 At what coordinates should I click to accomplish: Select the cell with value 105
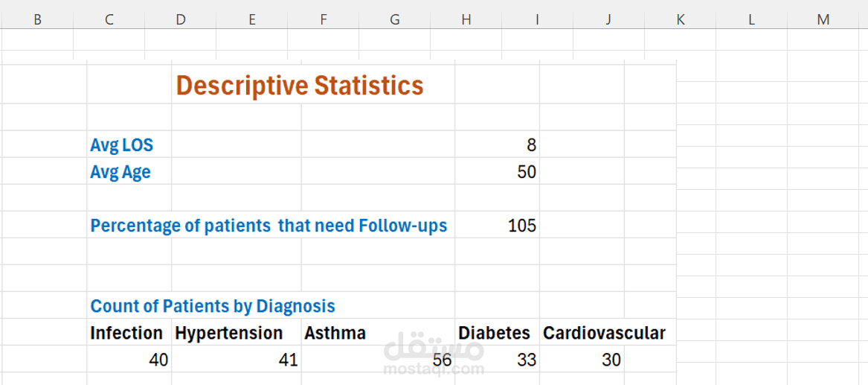pyautogui.click(x=497, y=226)
